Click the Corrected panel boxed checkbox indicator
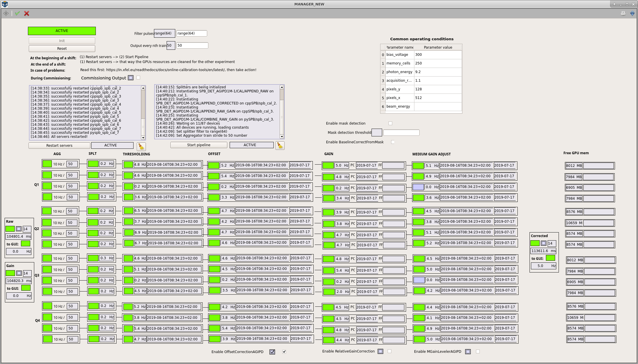Viewport: 638px width, 364px height. 544,243
